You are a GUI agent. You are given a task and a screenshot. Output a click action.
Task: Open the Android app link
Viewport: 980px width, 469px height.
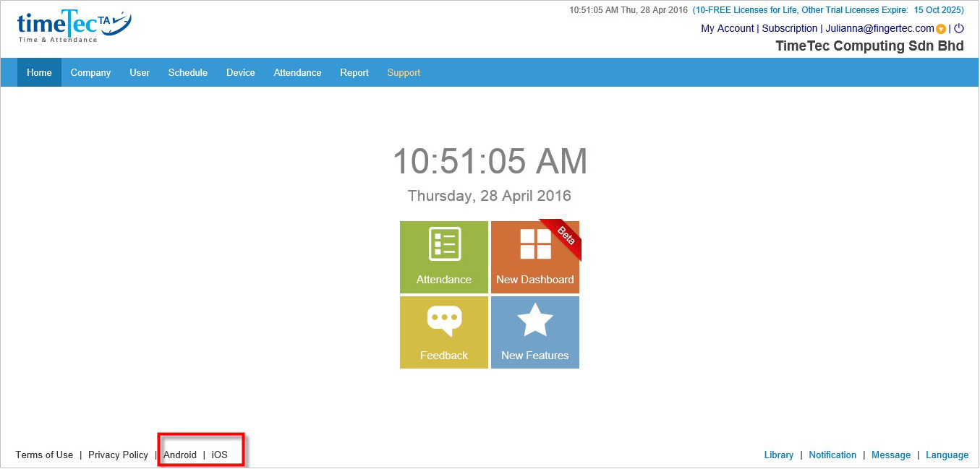click(180, 455)
